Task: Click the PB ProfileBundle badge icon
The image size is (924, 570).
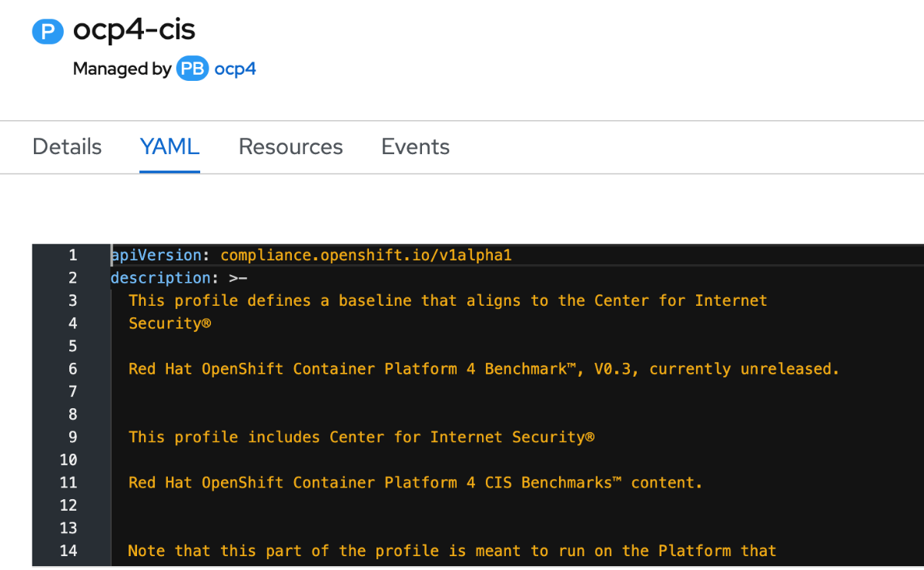Action: 192,69
